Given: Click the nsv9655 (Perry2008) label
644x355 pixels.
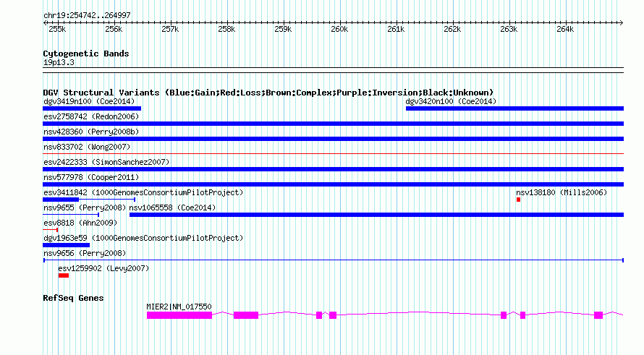Looking at the screenshot, I should click(x=85, y=208).
